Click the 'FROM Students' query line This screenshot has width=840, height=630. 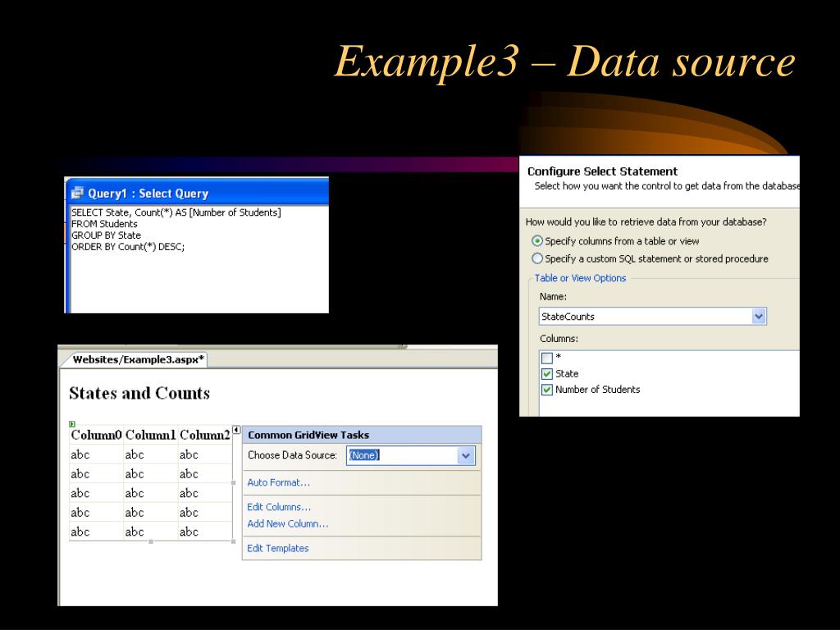[x=104, y=224]
